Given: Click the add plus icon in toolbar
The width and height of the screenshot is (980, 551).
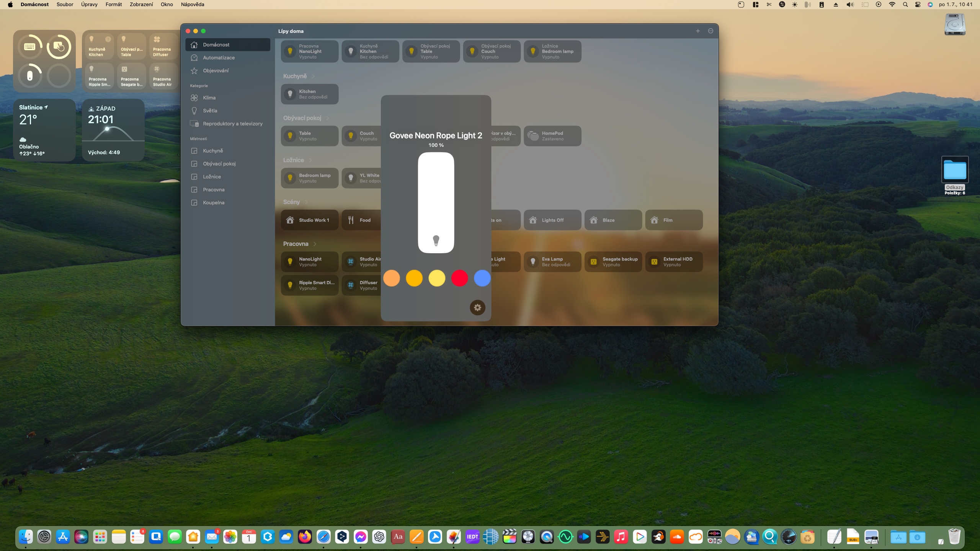Looking at the screenshot, I should point(697,31).
